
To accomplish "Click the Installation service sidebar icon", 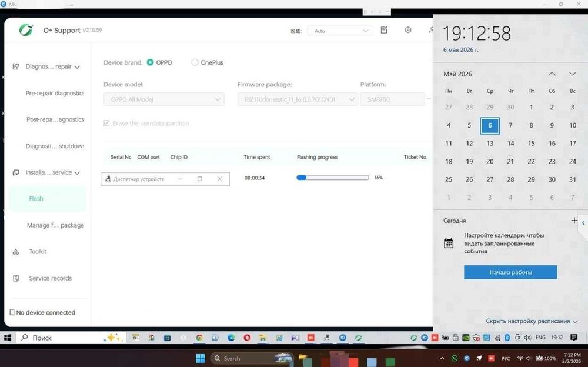I will (x=16, y=172).
